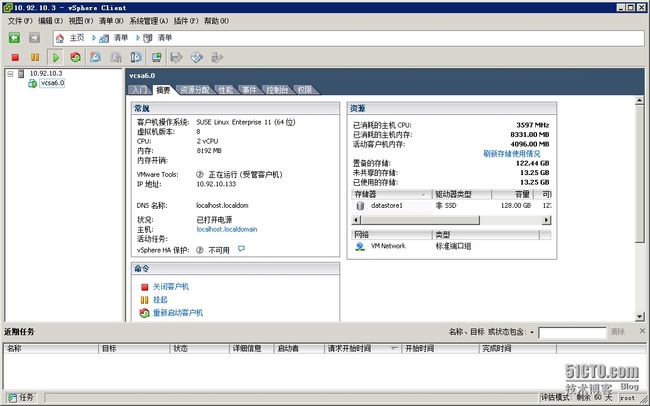
Task: Expand first Inventory breadcrumb arrow
Action: point(94,38)
